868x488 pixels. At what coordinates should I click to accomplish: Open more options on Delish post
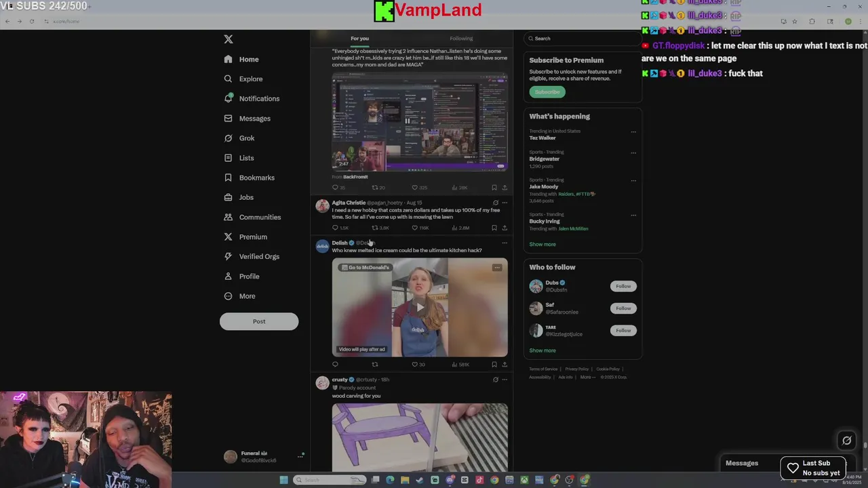tap(505, 243)
